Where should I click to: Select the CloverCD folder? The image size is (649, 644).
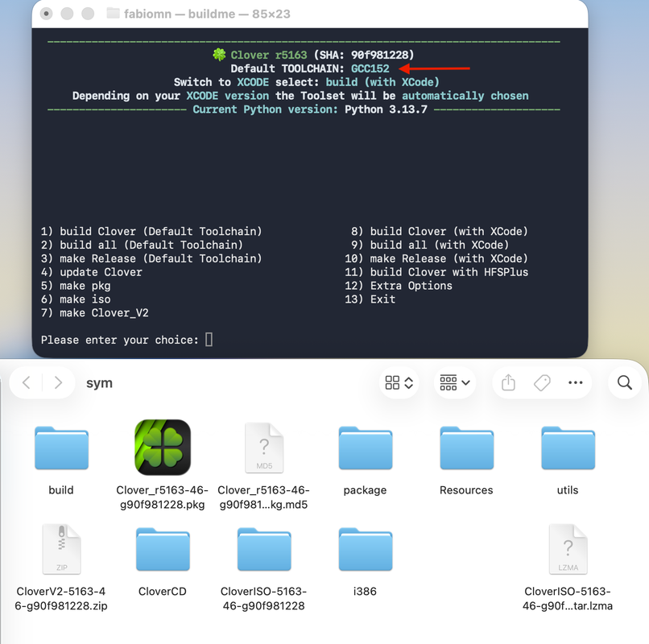pos(163,549)
